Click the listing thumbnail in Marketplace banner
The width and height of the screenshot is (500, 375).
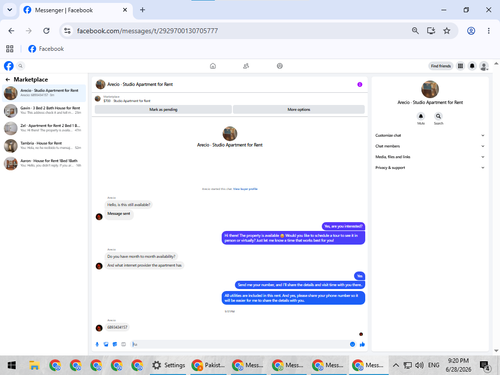point(98,99)
